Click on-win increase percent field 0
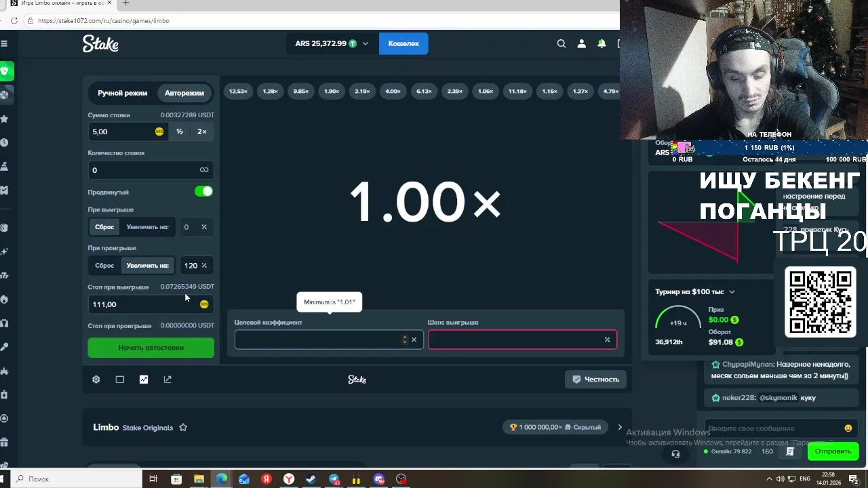The width and height of the screenshot is (868, 488). click(195, 227)
